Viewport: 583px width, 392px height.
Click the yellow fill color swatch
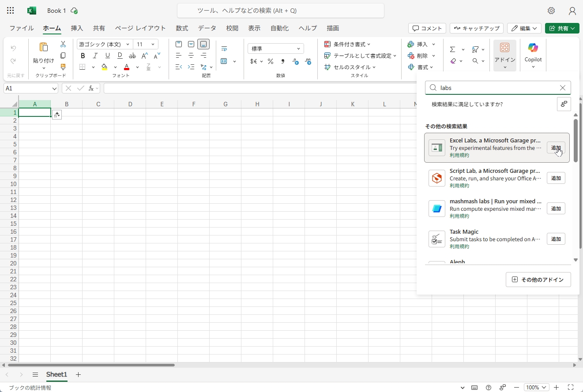coord(104,67)
